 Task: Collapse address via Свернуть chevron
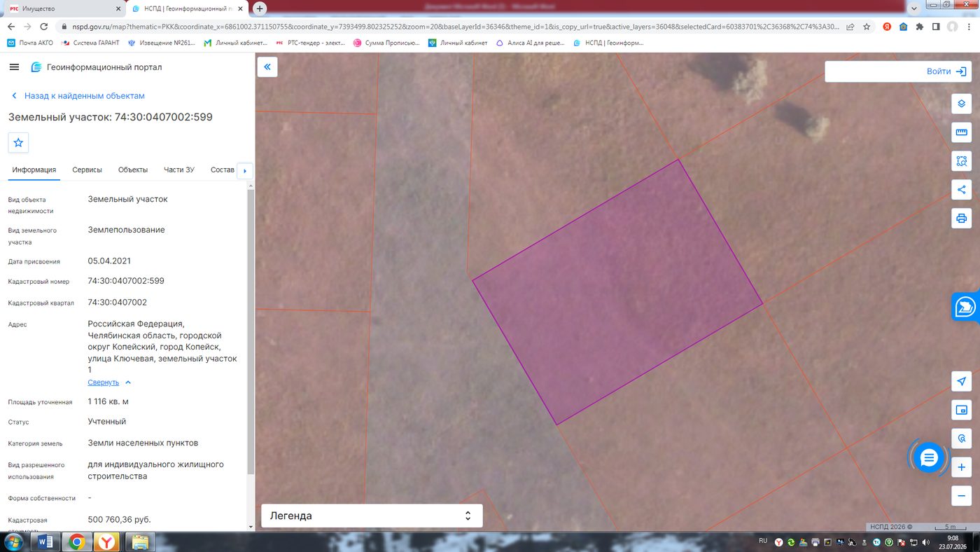point(109,382)
